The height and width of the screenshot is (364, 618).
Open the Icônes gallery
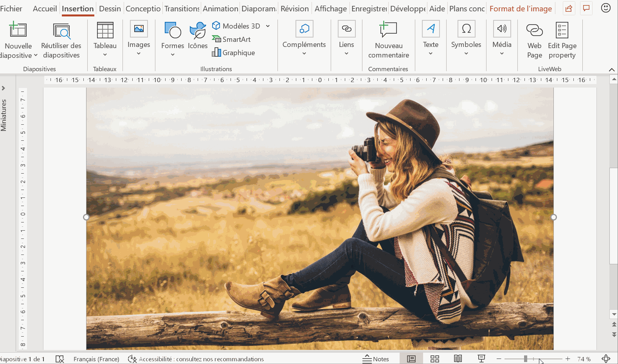[198, 36]
